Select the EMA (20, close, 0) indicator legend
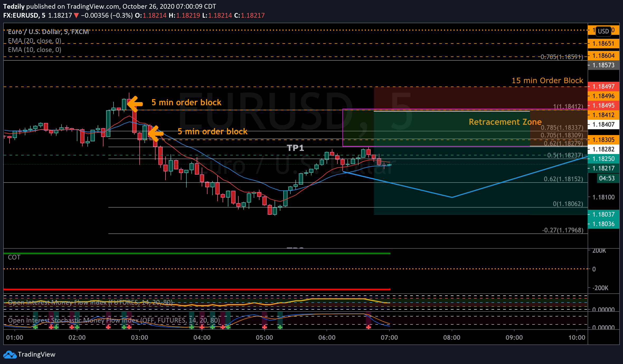623x364 pixels. [x=35, y=41]
